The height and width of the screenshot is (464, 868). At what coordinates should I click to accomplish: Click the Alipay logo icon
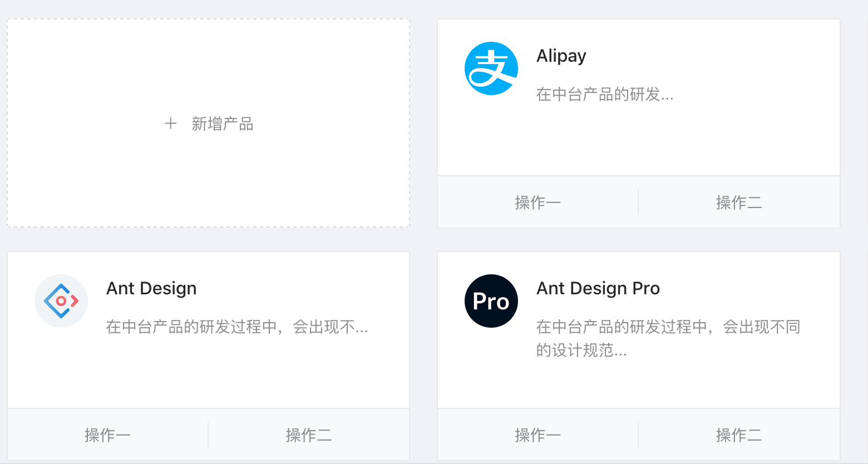click(x=491, y=67)
